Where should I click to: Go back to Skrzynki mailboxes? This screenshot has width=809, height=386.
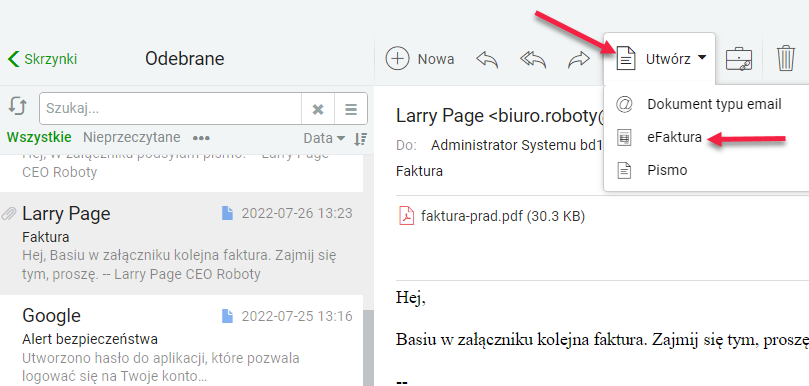pyautogui.click(x=42, y=59)
